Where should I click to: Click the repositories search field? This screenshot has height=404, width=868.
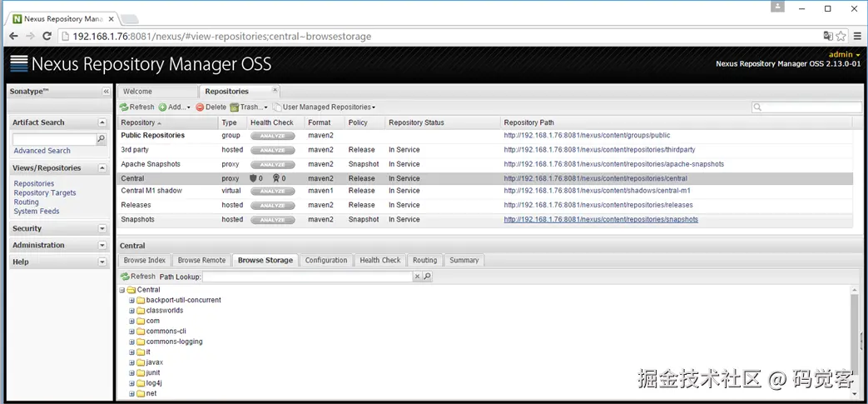click(x=806, y=107)
